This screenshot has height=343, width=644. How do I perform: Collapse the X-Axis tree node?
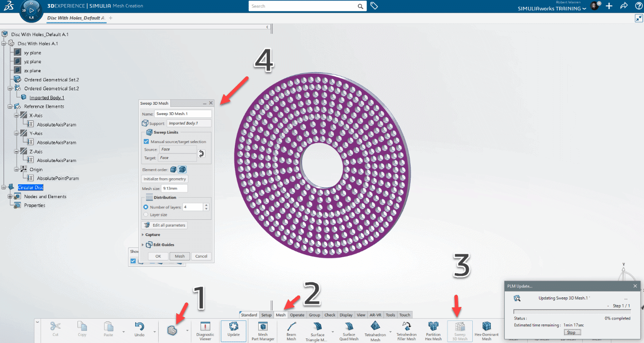click(x=16, y=116)
